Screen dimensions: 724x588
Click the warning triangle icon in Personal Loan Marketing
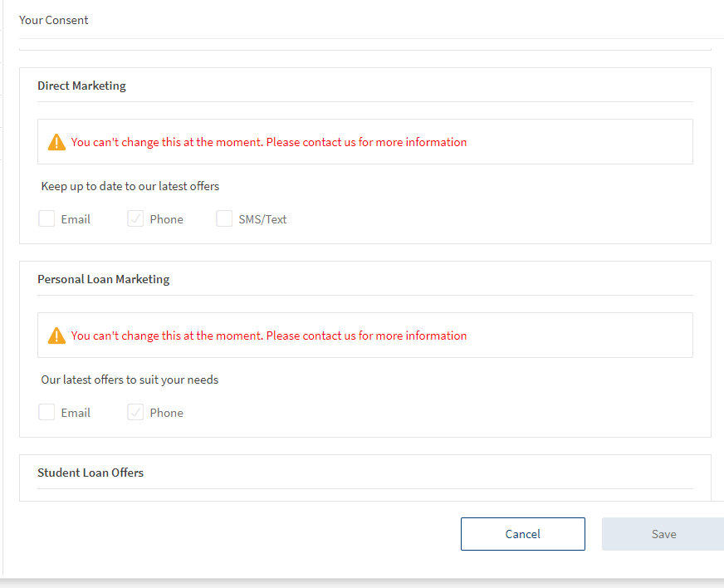point(56,336)
